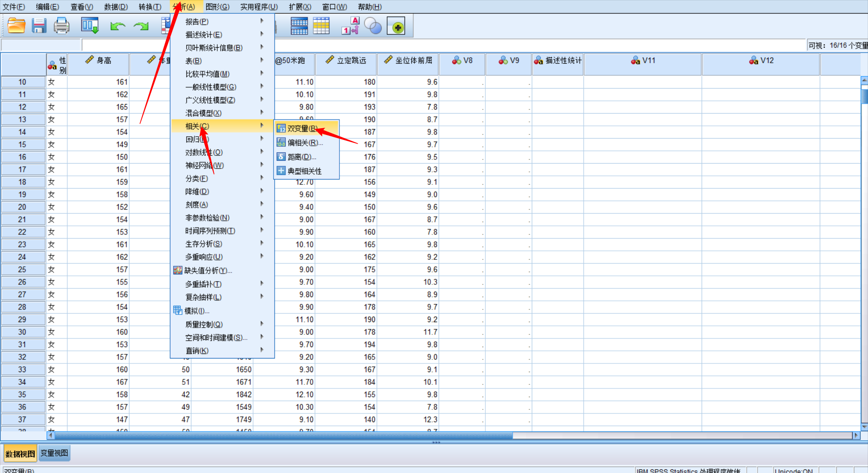Viewport: 868px width, 473px height.
Task: Toggle value labels display
Action: (x=350, y=25)
